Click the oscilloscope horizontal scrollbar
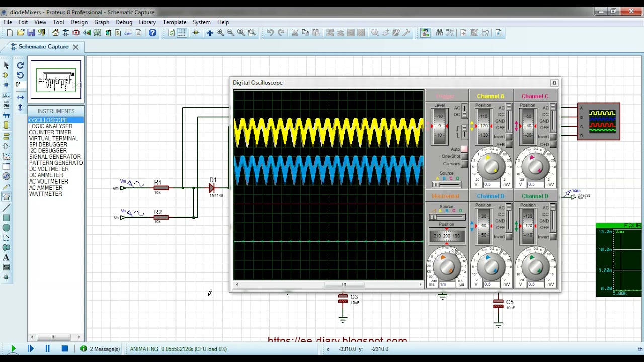This screenshot has height=362, width=644. click(328, 285)
